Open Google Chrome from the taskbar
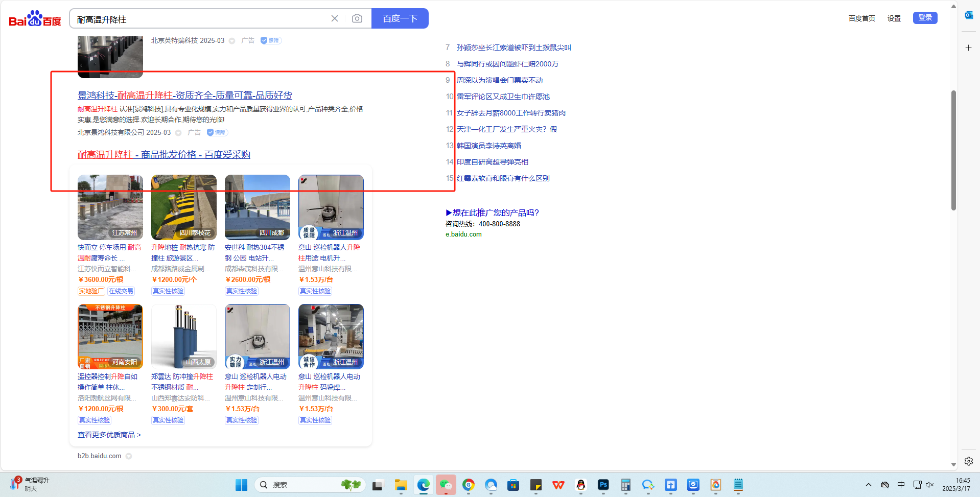Screen dimensions: 980x497 tap(469, 485)
